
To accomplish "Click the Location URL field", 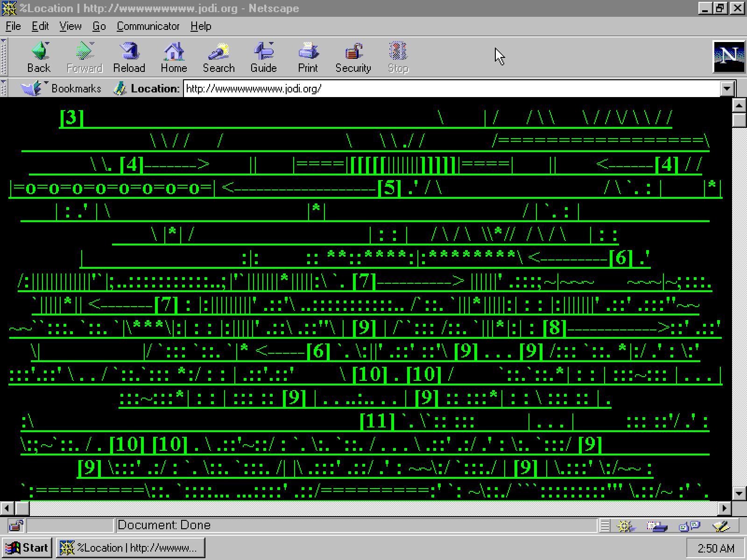I will [452, 89].
